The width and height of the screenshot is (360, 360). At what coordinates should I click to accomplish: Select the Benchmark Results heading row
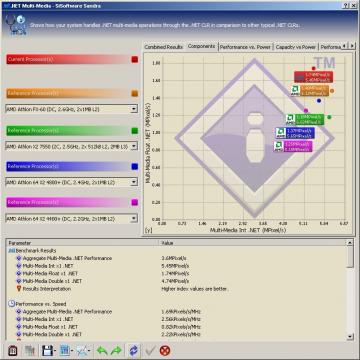click(x=176, y=250)
